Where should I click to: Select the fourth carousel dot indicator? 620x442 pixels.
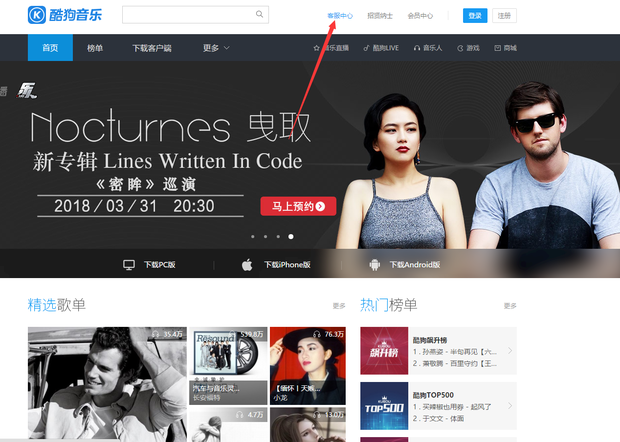pos(291,237)
